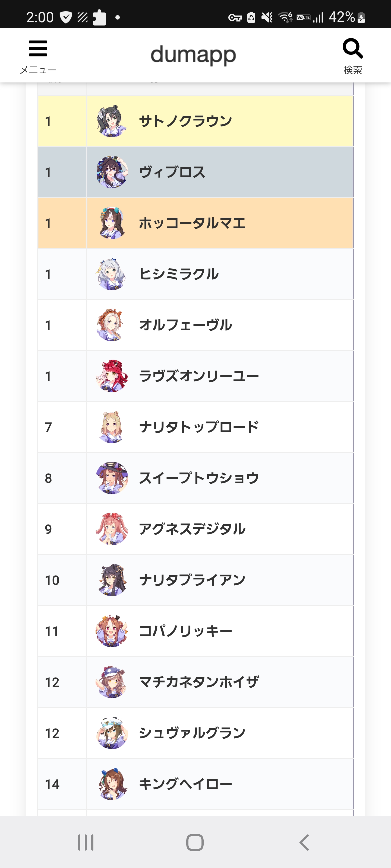Tap Android back navigation button
The height and width of the screenshot is (868, 391).
coord(304,843)
